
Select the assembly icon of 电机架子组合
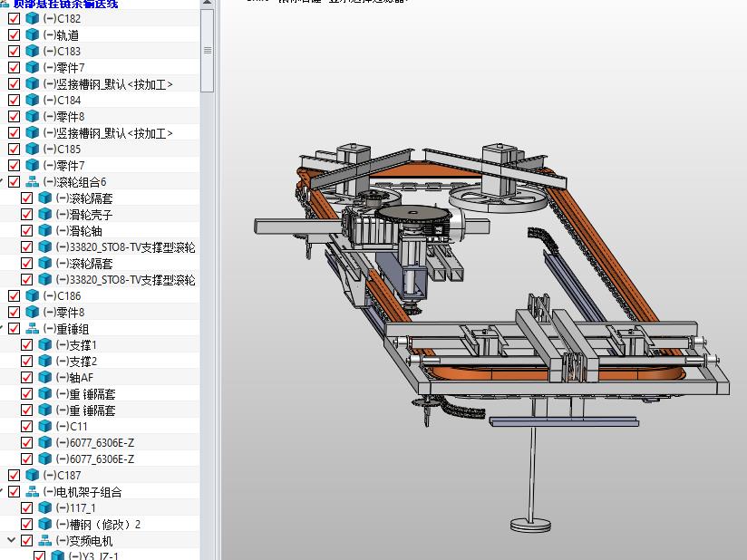pyautogui.click(x=33, y=491)
